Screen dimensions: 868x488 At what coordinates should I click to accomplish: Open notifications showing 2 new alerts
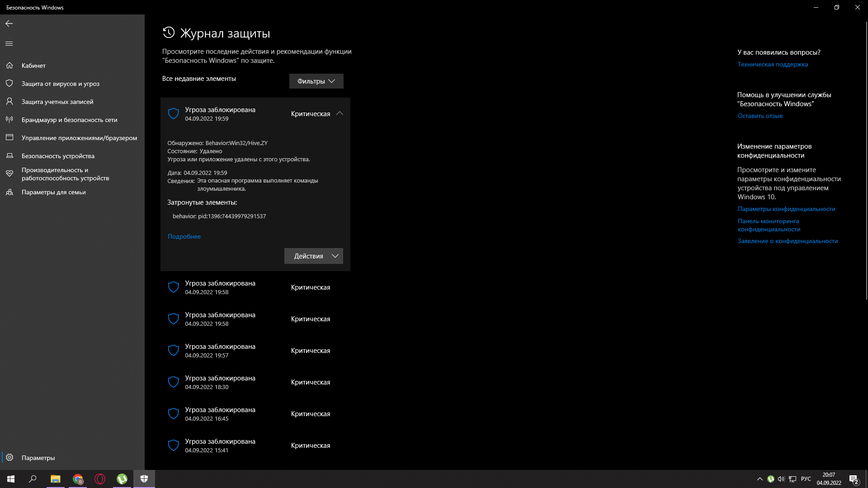(854, 479)
